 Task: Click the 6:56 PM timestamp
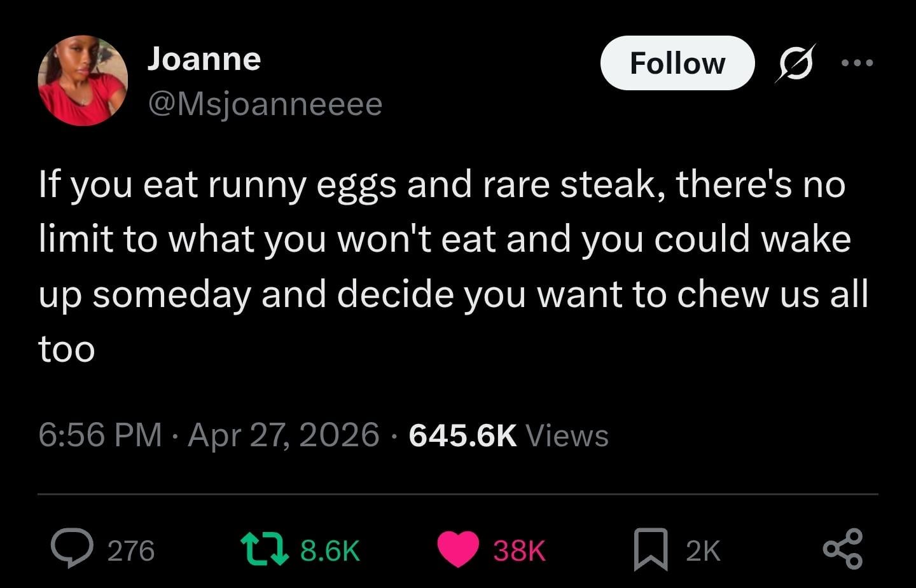(x=100, y=435)
